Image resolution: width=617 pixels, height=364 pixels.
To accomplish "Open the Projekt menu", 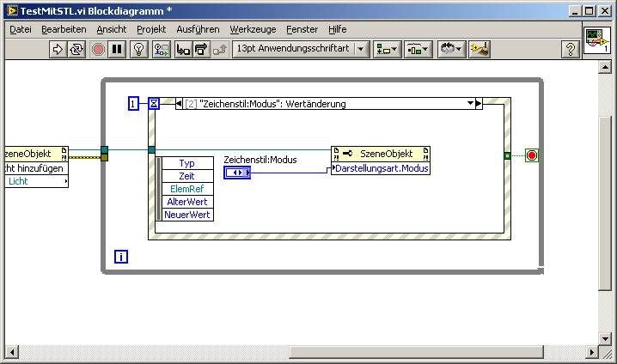I will 151,29.
